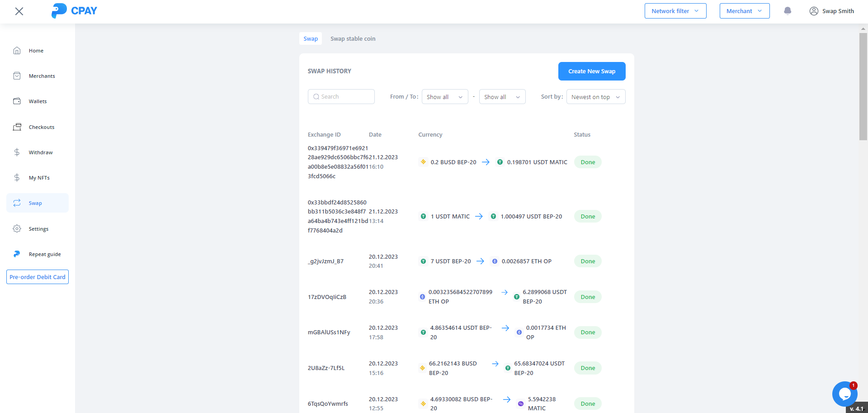The image size is (868, 413).
Task: Open the Merchant dropdown
Action: [744, 11]
